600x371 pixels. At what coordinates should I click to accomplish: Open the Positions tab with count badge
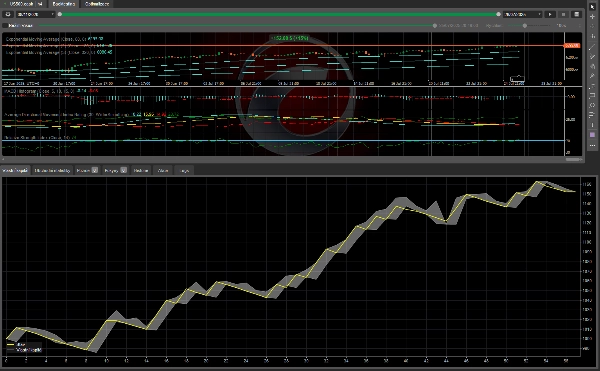pos(87,171)
